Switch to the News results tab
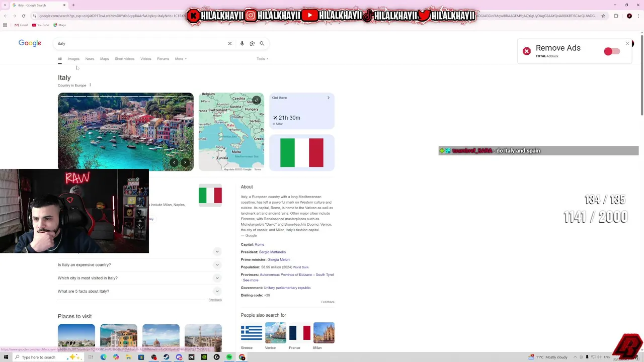 pos(90,59)
